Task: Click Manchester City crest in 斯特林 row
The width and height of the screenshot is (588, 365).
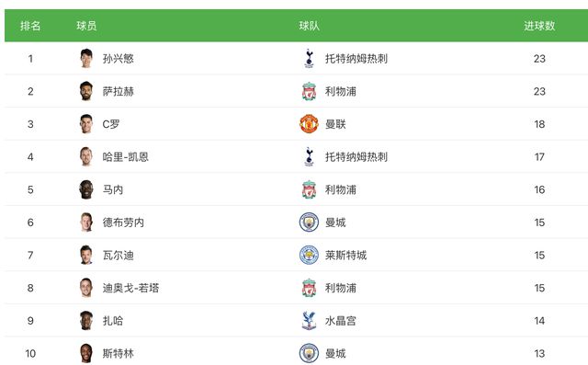Action: pos(309,353)
